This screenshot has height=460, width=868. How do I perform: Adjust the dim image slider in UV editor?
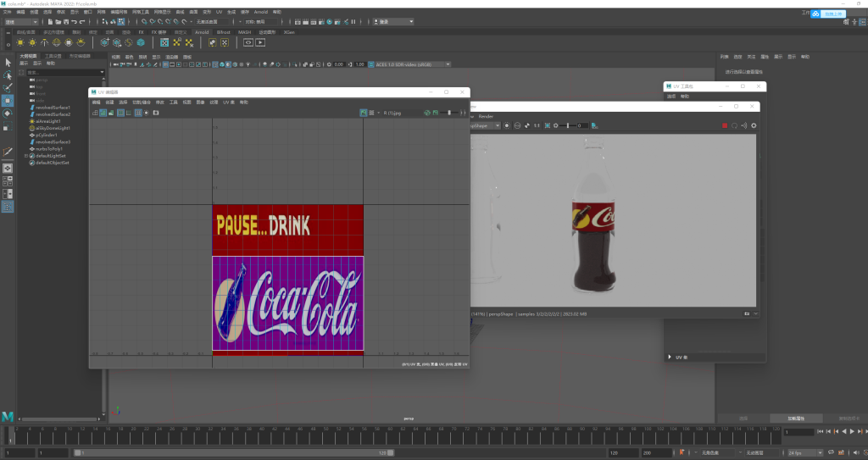[449, 113]
